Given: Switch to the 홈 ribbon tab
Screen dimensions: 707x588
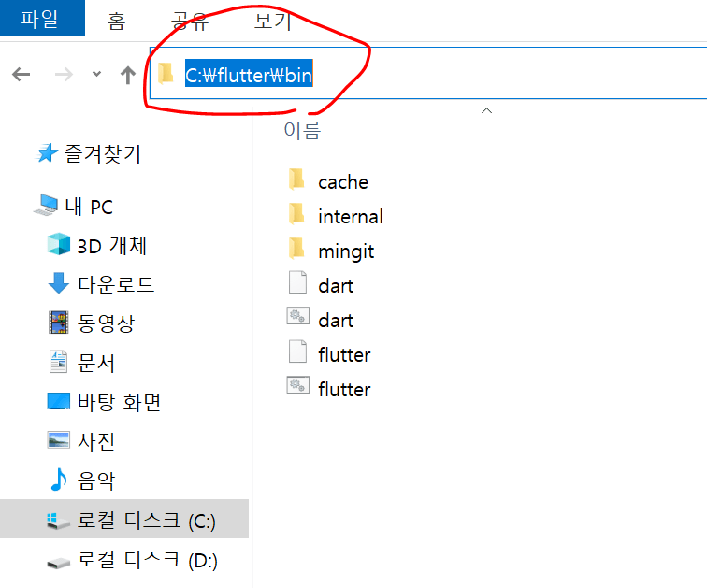Looking at the screenshot, I should [116, 21].
